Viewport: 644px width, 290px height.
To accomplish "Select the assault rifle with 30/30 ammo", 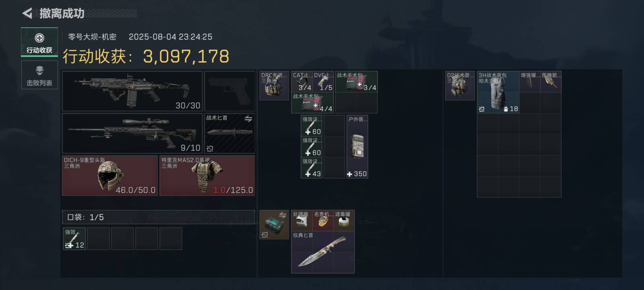I will point(132,91).
